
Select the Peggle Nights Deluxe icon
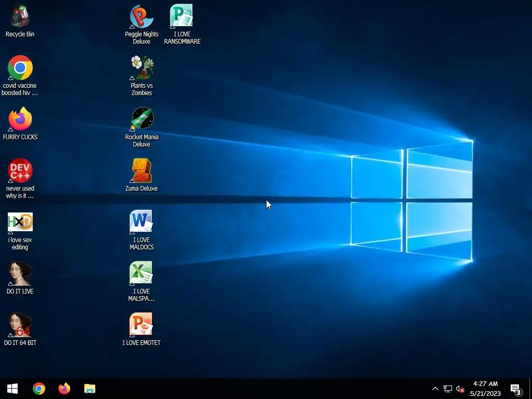141,24
